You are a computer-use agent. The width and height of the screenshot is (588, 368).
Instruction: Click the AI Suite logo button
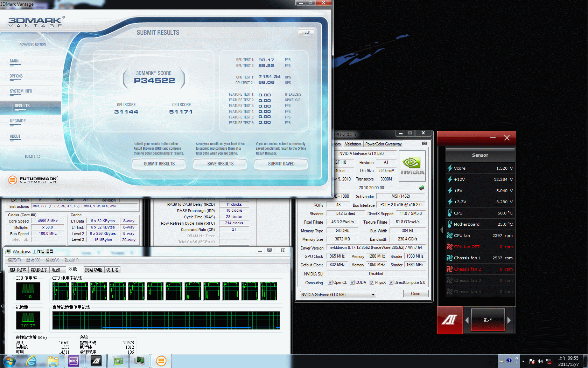coord(450,320)
